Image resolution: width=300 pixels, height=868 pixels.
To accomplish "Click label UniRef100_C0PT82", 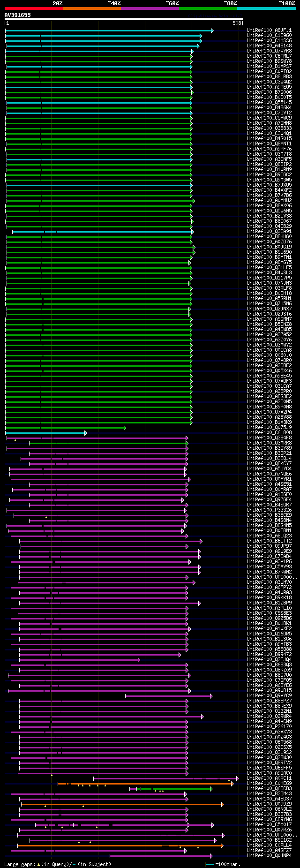I will point(269,72).
